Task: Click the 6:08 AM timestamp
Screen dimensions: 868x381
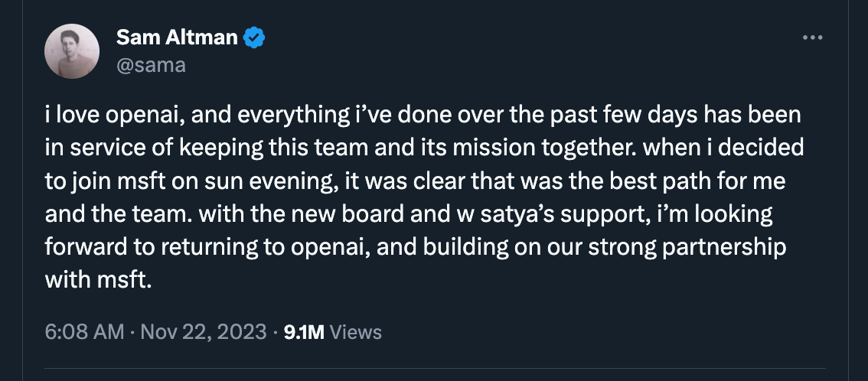Action: [x=84, y=332]
